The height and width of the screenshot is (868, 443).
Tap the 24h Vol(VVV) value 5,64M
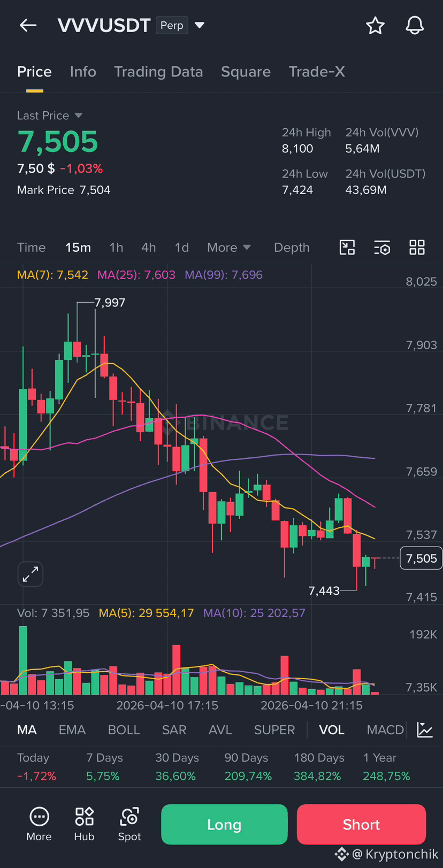click(362, 149)
